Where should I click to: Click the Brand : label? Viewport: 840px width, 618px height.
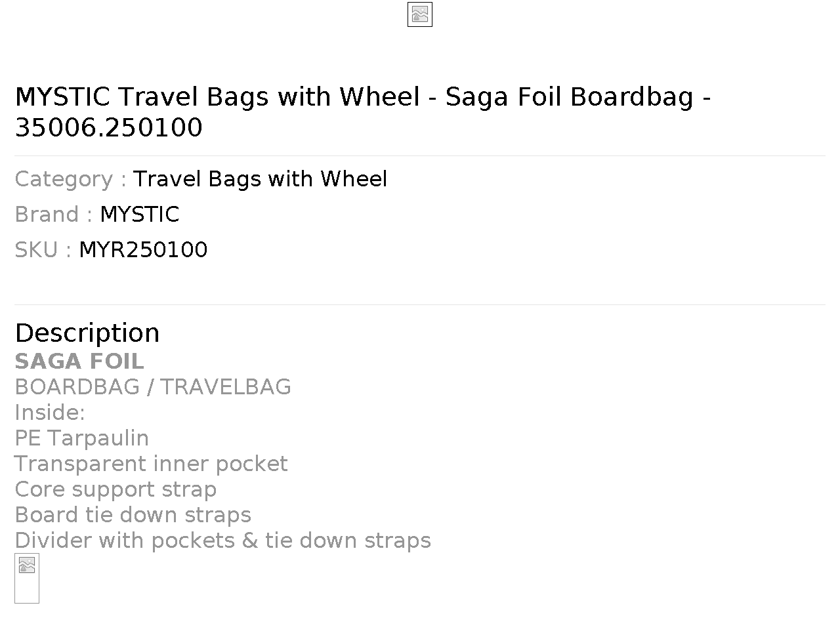pyautogui.click(x=54, y=215)
